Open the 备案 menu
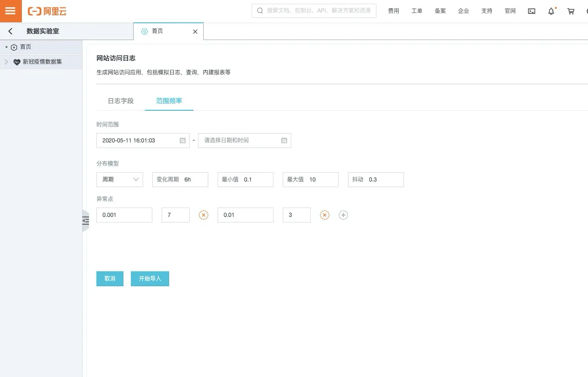Viewport: 588px width, 377px height. pyautogui.click(x=440, y=11)
